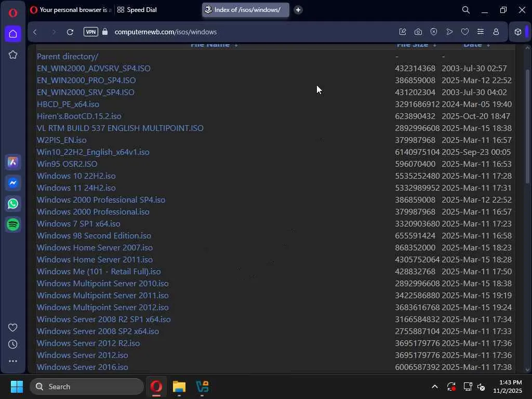
Task: Take a snapshot with camera icon
Action: [x=418, y=32]
